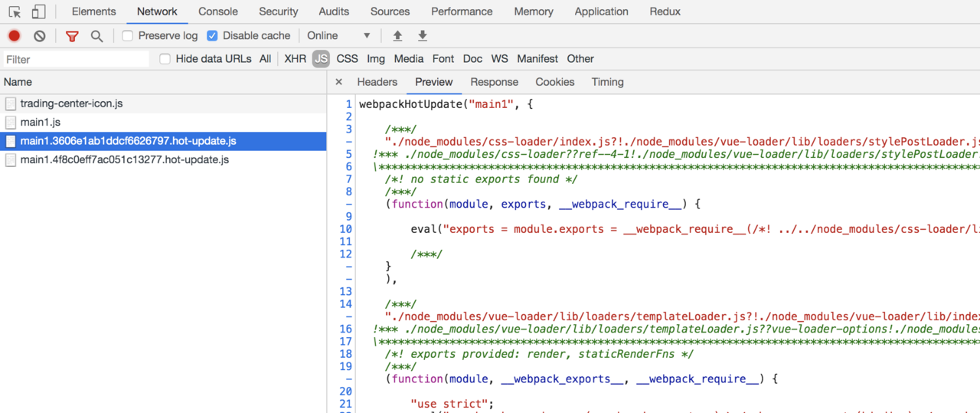The width and height of the screenshot is (980, 413).
Task: Open the Timing tab
Action: [x=607, y=82]
